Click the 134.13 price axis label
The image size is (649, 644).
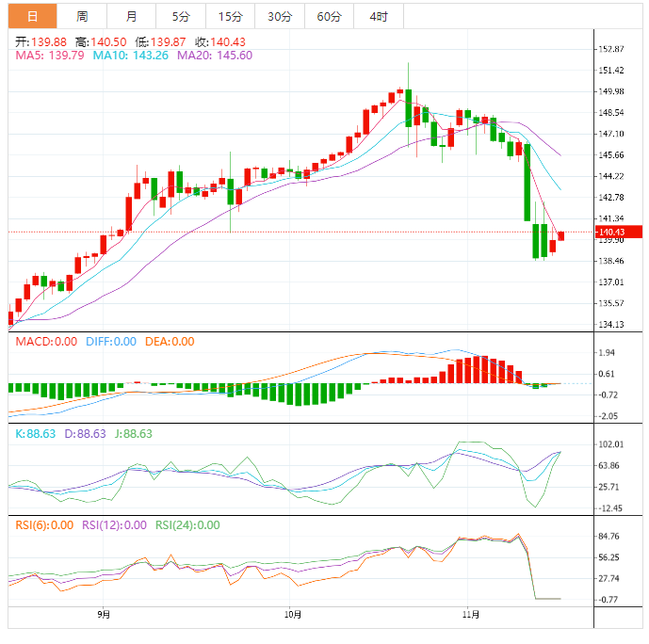click(x=611, y=324)
